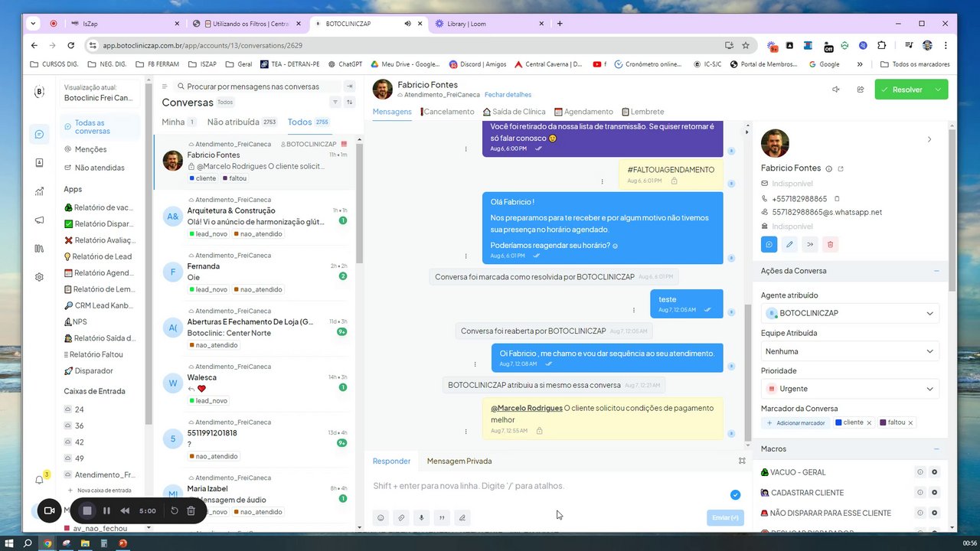Screen dimensions: 980x551
Task: Expand the reply editor icon
Action: click(x=742, y=461)
